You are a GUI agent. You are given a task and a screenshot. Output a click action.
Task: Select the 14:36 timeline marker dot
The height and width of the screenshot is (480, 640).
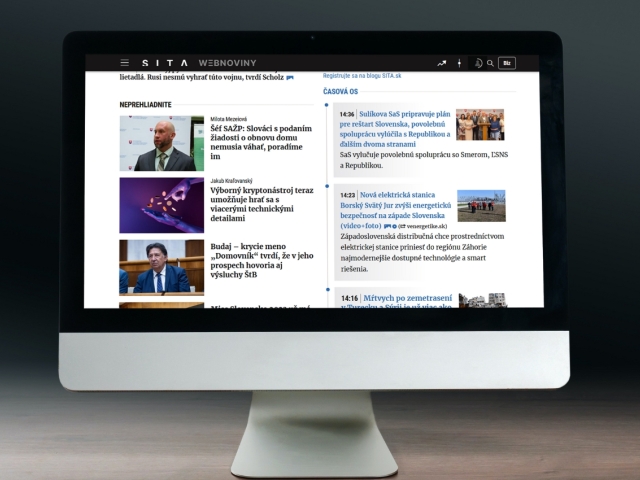pyautogui.click(x=327, y=105)
